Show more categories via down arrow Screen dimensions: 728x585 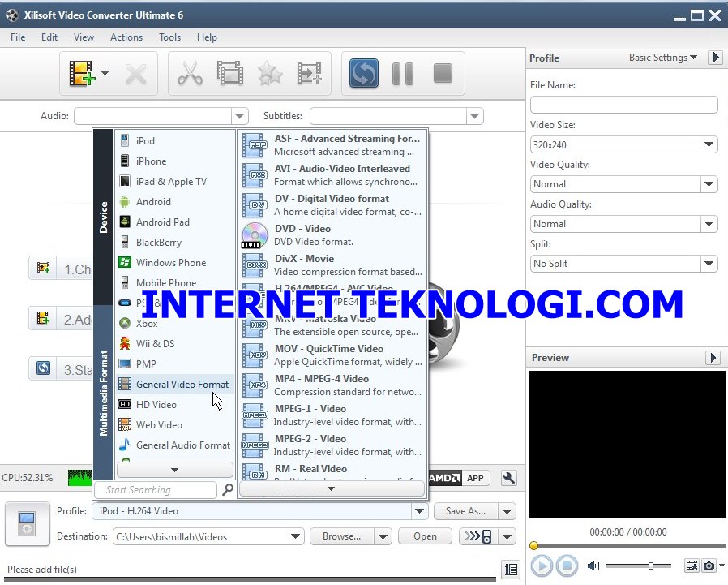(x=174, y=470)
